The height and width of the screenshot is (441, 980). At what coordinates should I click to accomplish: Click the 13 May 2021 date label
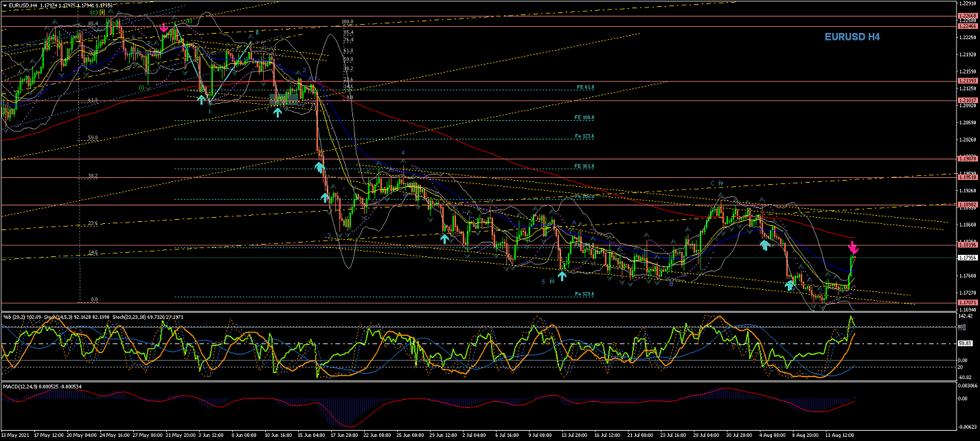[x=14, y=435]
